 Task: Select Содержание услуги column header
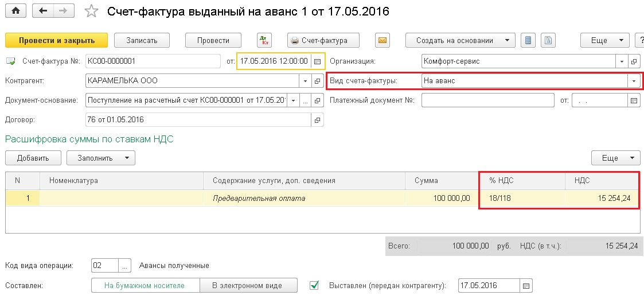[x=305, y=181]
